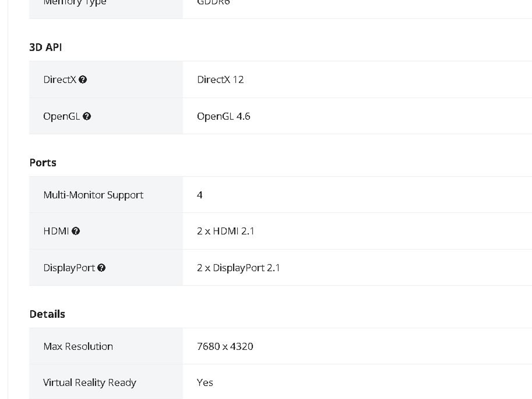
Task: Click the GDDR6 memory type value
Action: pos(213,3)
